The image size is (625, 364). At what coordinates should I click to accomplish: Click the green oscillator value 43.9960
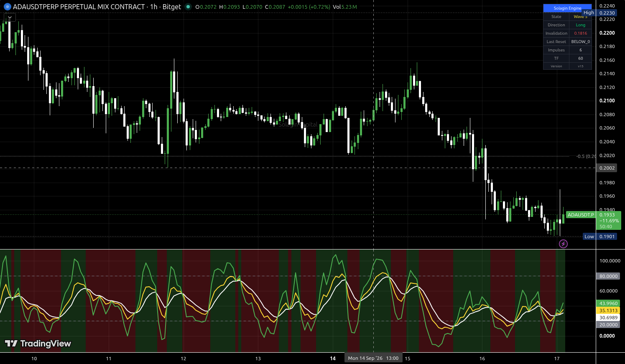click(x=608, y=303)
